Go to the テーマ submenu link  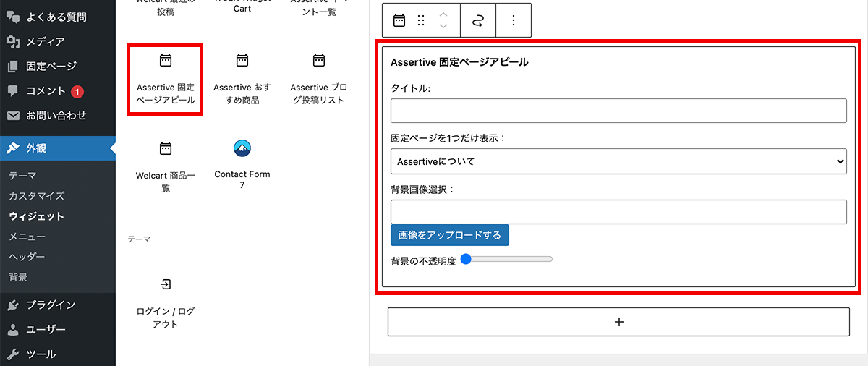pos(22,176)
